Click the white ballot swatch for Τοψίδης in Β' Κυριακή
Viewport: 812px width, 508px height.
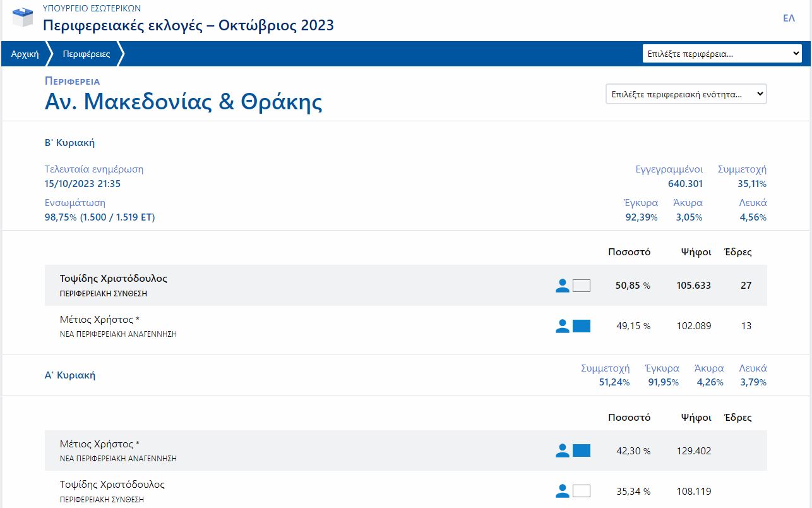(581, 286)
